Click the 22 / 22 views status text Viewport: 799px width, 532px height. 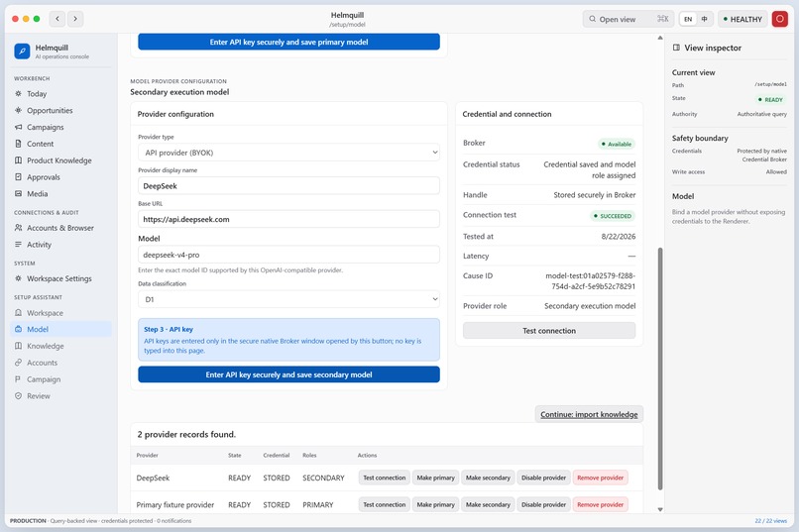tap(770, 521)
